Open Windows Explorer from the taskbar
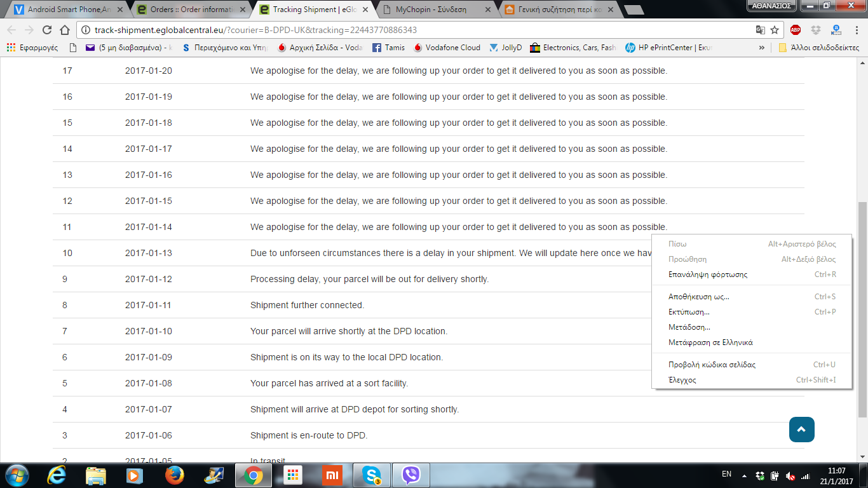The height and width of the screenshot is (488, 868). 96,475
